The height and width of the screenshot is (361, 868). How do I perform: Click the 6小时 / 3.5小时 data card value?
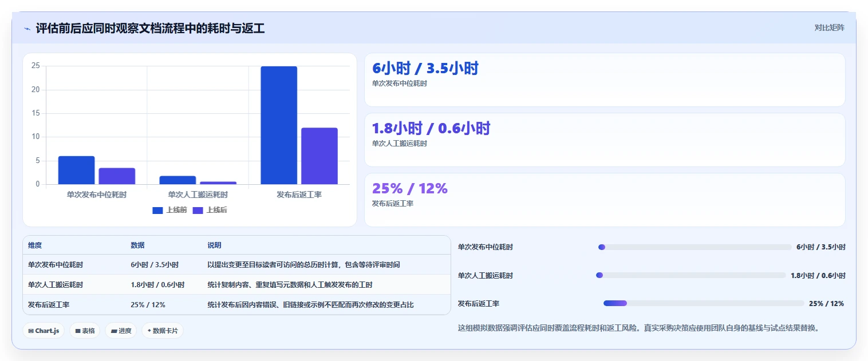(x=425, y=69)
